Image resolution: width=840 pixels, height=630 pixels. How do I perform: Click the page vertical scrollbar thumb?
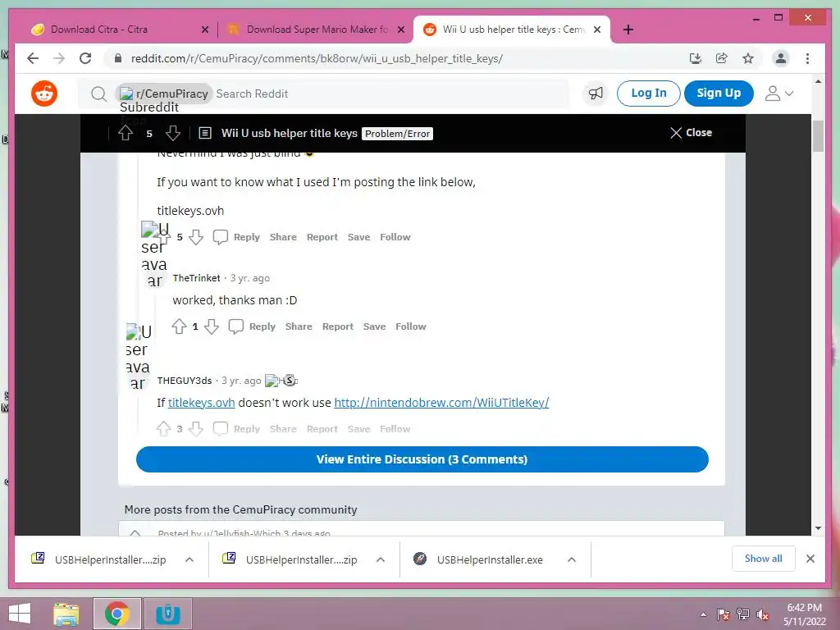tap(818, 136)
